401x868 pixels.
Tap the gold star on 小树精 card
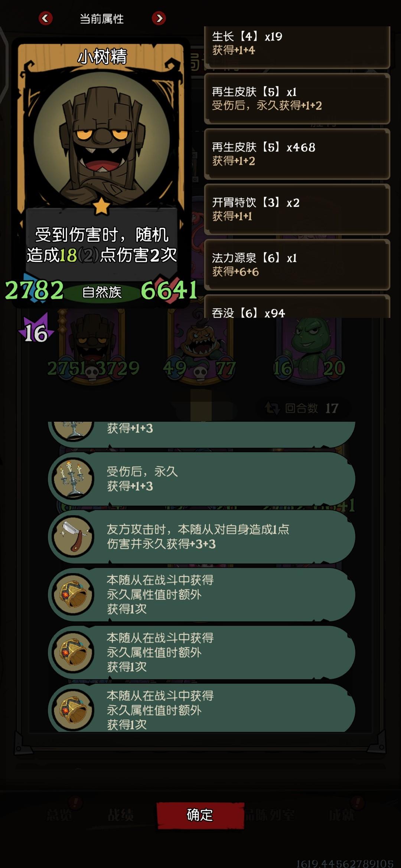tap(101, 206)
